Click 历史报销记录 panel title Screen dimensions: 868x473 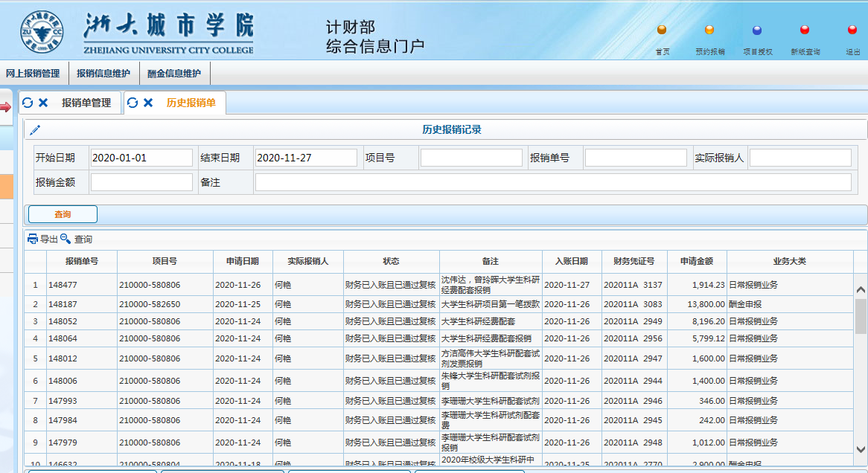452,129
